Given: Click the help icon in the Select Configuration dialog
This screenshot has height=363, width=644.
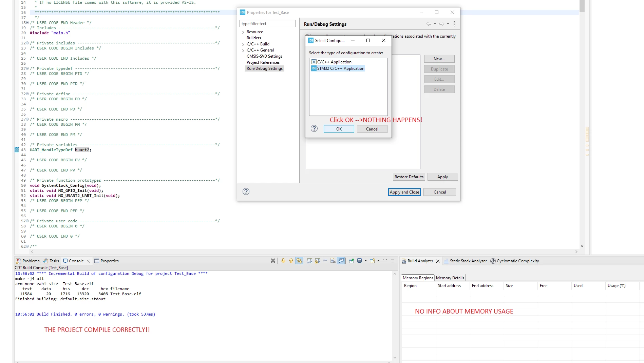Looking at the screenshot, I should [314, 129].
